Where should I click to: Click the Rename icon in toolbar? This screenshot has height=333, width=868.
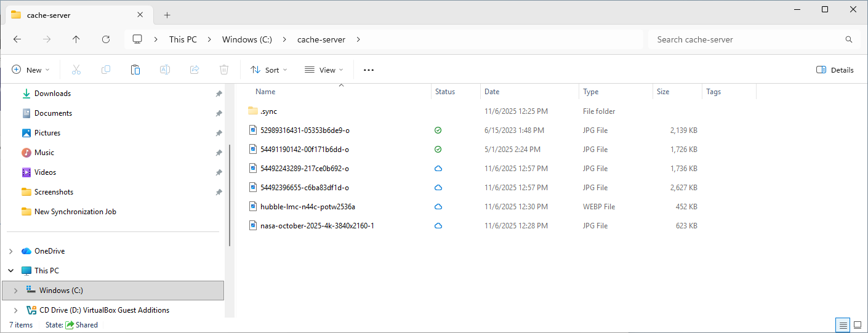point(165,70)
